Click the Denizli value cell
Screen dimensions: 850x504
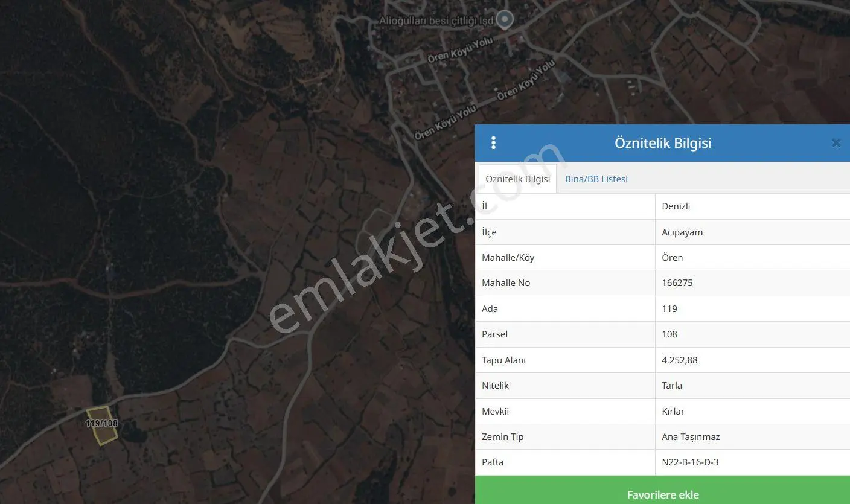click(752, 206)
